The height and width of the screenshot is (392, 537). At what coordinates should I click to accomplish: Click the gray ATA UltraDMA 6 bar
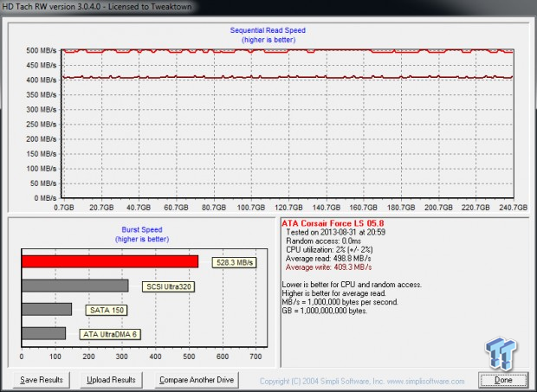coord(43,333)
